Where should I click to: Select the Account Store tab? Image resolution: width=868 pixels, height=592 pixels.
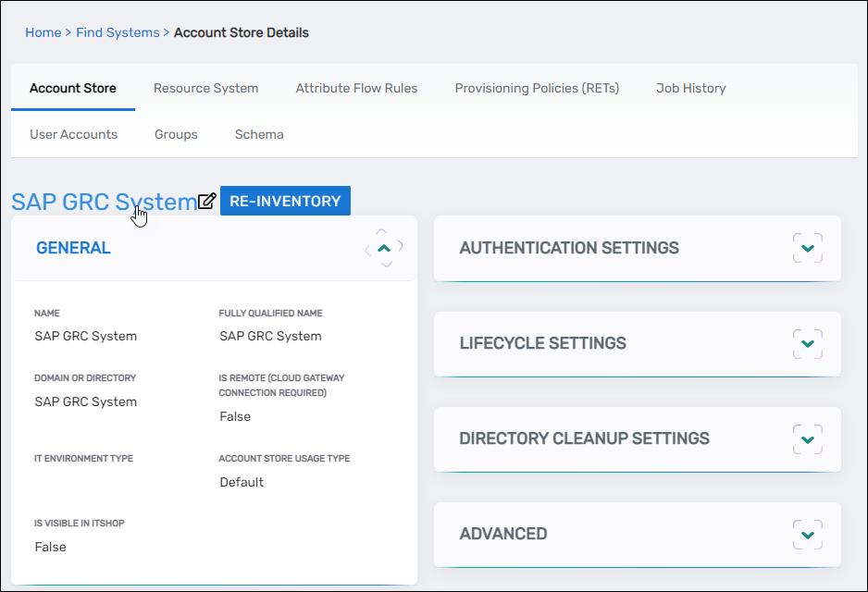pyautogui.click(x=73, y=89)
